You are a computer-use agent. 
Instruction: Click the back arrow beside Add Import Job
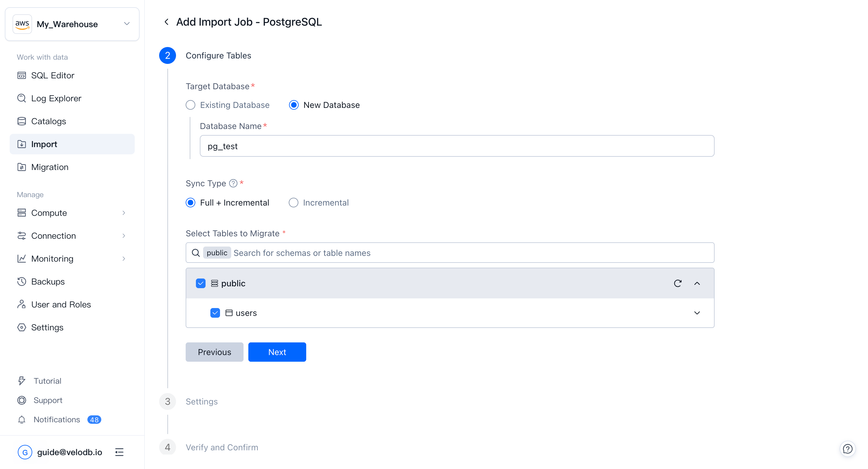pos(166,22)
